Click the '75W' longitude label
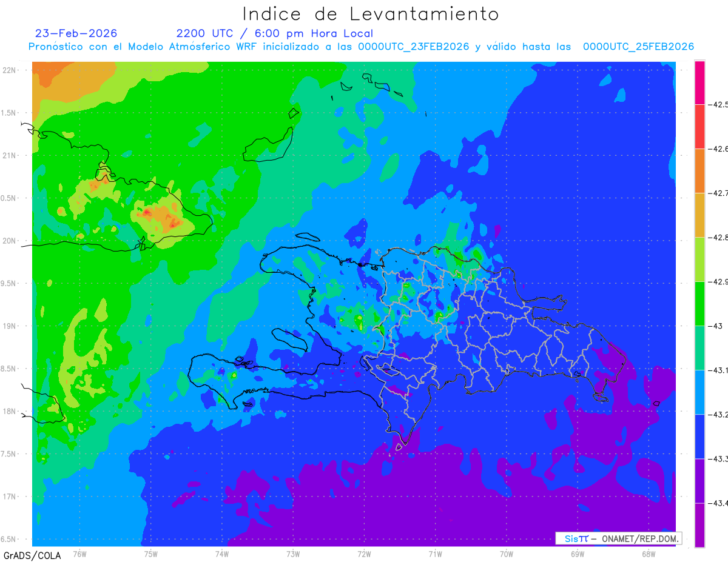The image size is (728, 562). coord(151,554)
